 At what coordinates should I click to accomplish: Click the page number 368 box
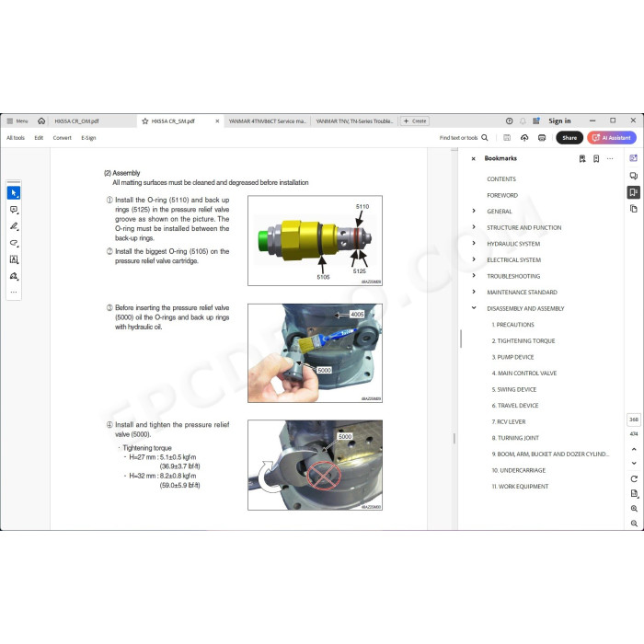tap(634, 420)
